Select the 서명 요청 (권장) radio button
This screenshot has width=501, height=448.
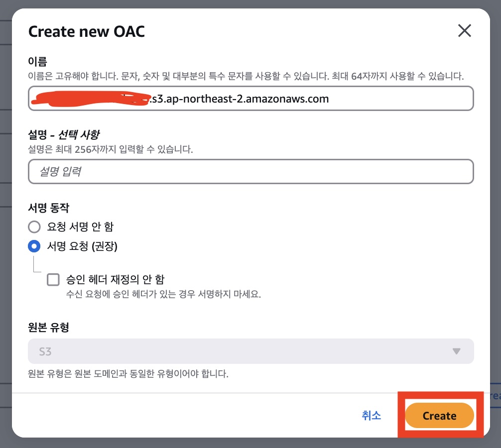34,246
